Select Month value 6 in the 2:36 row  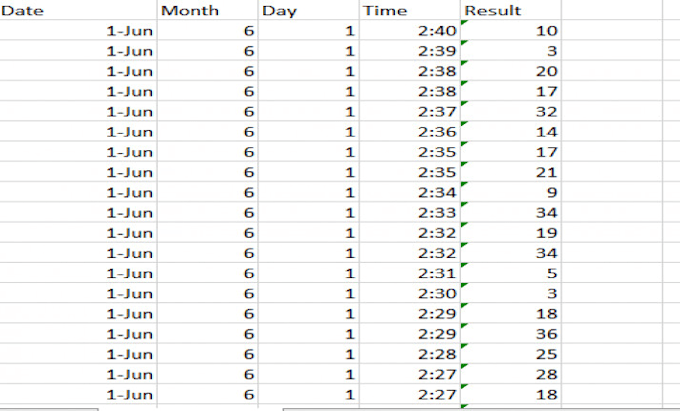pyautogui.click(x=207, y=131)
